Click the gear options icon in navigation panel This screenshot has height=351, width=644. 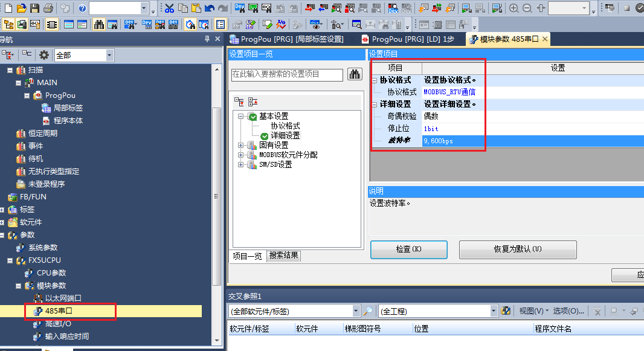click(x=44, y=54)
